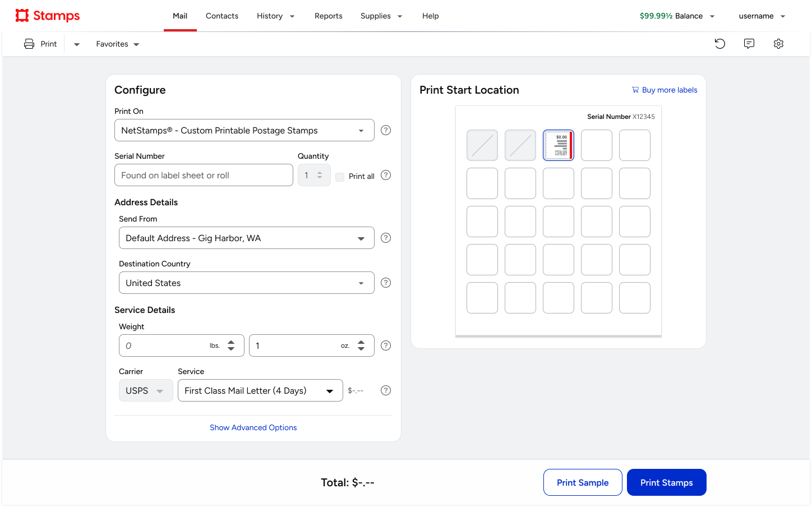The height and width of the screenshot is (507, 812).
Task: Open the Destination Country dropdown
Action: [247, 283]
